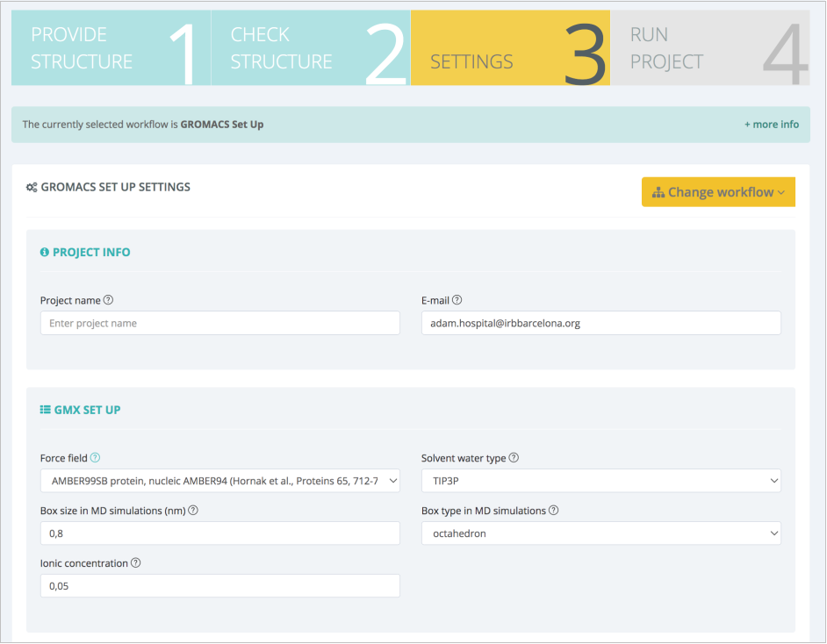Show more info about selected workflow

771,125
